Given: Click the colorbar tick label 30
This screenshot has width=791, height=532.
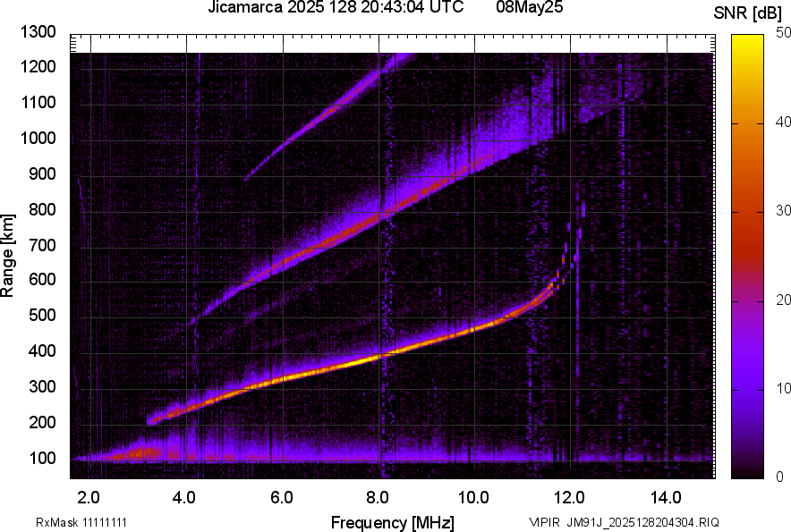Looking at the screenshot, I should pyautogui.click(x=784, y=211).
